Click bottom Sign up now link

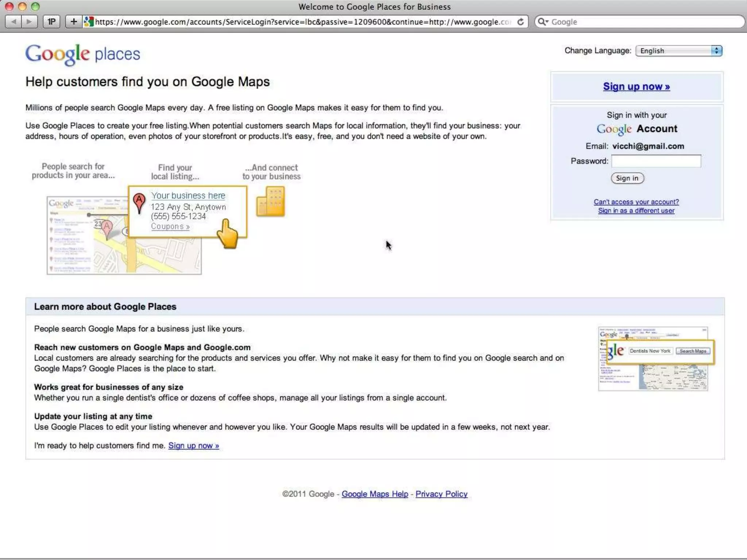coord(194,446)
